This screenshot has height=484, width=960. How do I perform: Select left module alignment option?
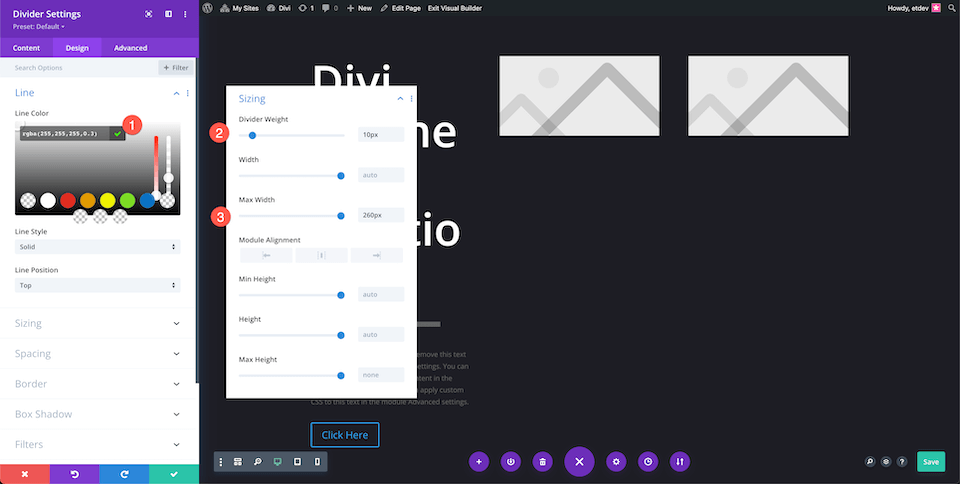[x=266, y=256]
